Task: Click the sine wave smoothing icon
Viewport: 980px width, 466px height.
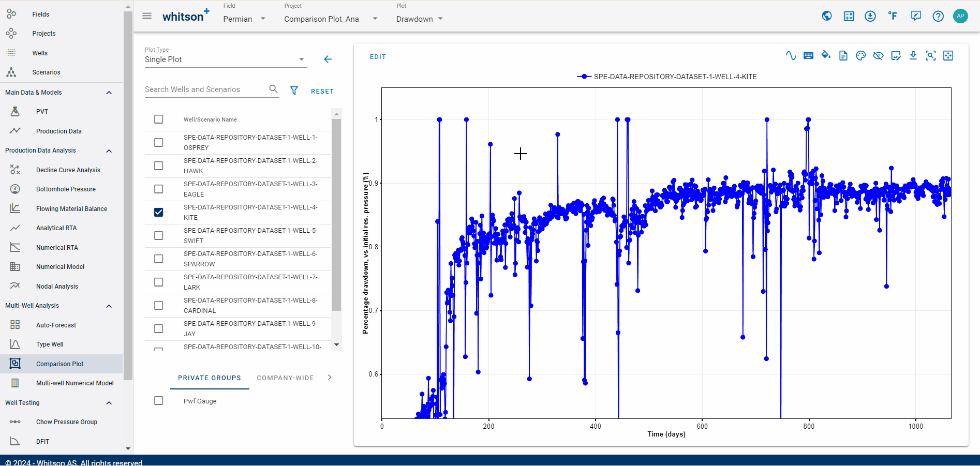Action: (x=791, y=56)
